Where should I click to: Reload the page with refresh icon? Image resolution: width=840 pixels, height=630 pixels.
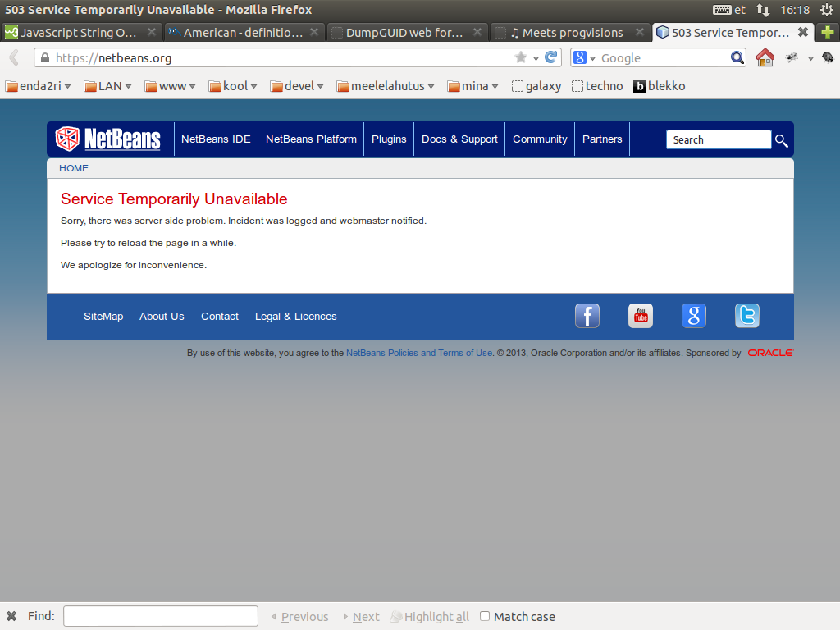point(550,57)
